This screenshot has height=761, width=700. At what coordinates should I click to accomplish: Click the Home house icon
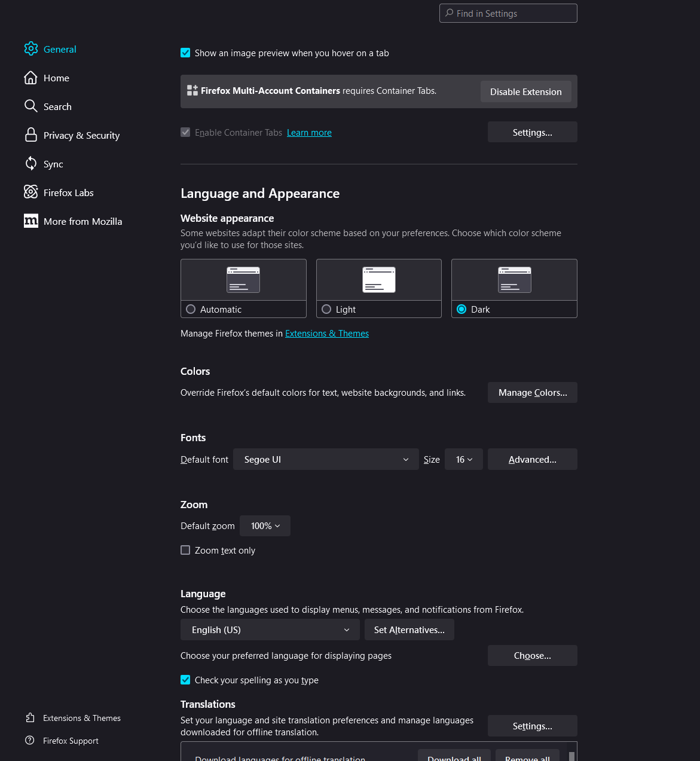pyautogui.click(x=31, y=78)
